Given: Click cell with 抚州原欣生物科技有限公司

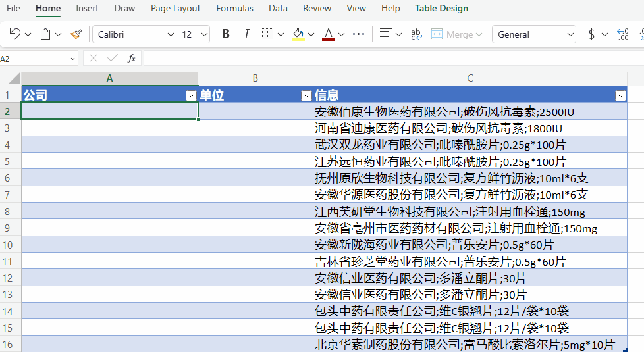Looking at the screenshot, I should 470,178.
